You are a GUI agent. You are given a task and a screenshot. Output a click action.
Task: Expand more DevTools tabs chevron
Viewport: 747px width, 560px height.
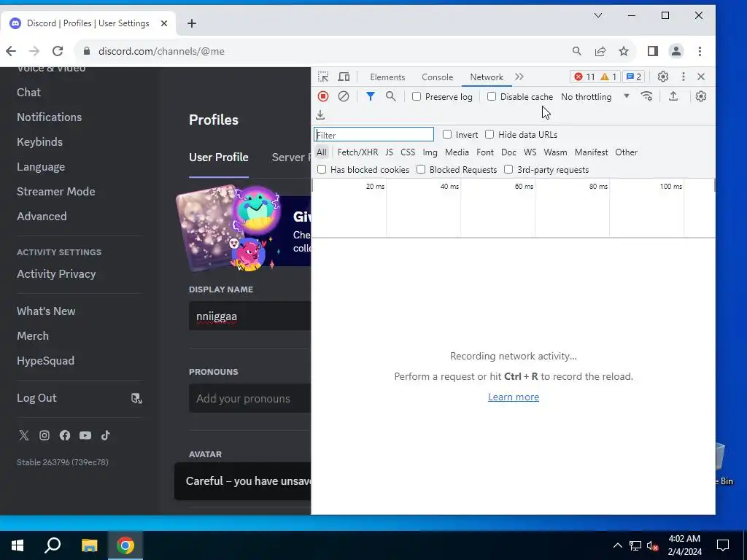pos(519,77)
